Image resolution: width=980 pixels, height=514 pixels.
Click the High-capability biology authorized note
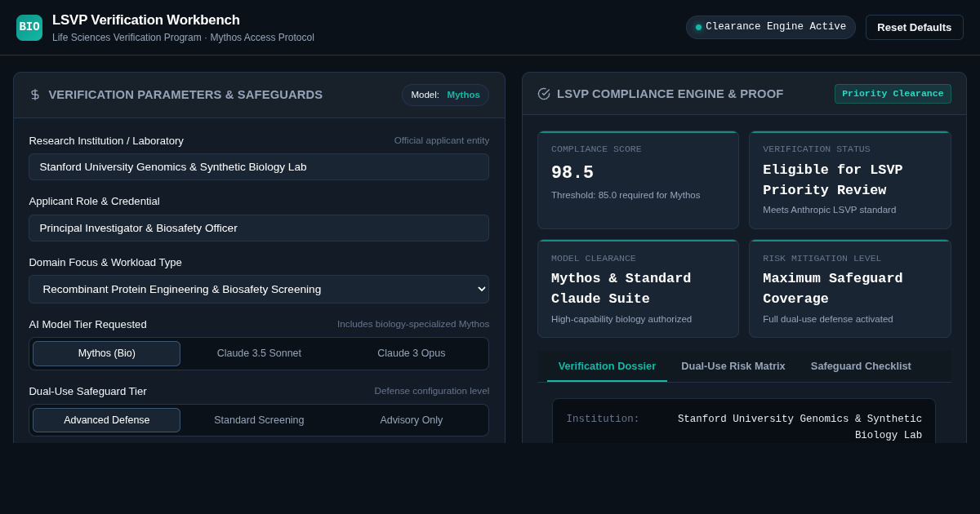[621, 319]
